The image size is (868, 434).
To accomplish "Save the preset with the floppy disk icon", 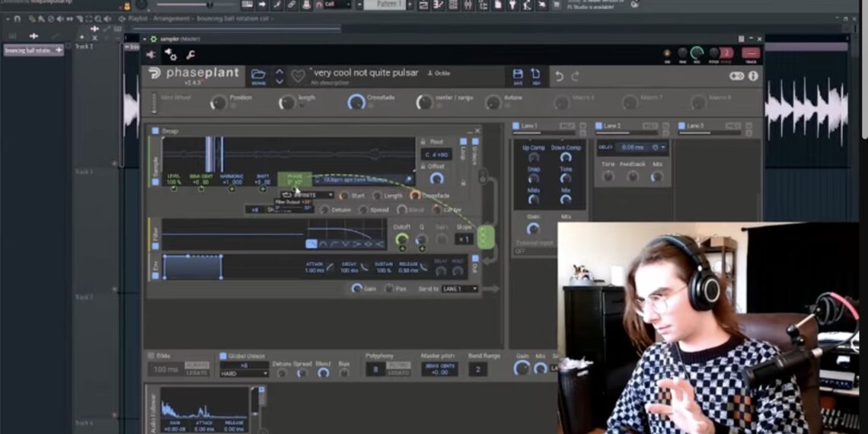I will point(518,75).
